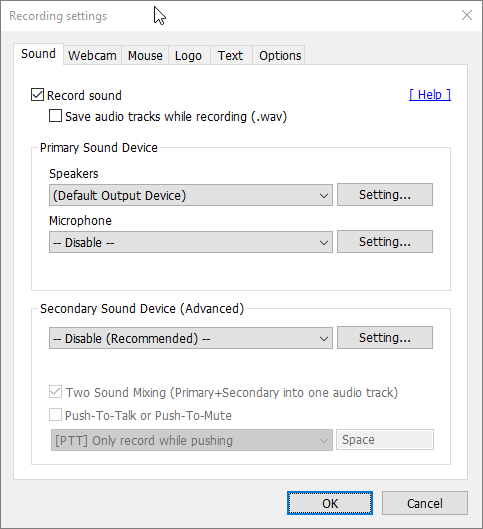Tick the Push-To-Talk or Push-To-Mute checkbox
The width and height of the screenshot is (483, 529).
(x=55, y=415)
